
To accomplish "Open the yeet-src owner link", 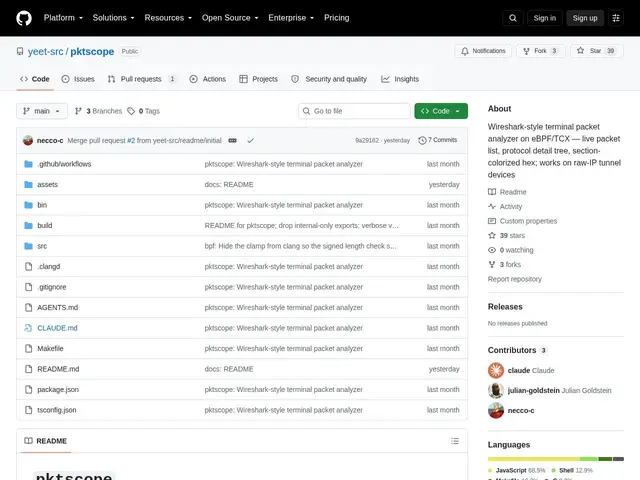I will 45,52.
